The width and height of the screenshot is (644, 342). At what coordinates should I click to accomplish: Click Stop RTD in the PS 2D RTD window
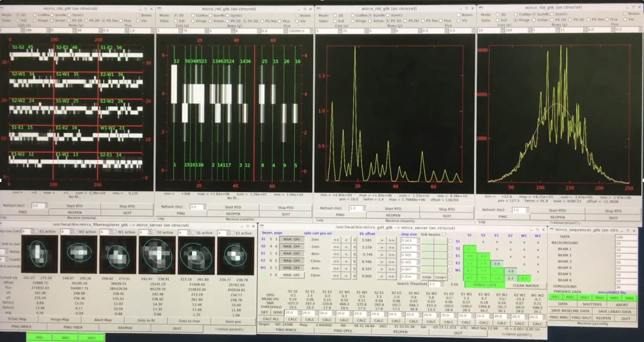tap(286, 208)
